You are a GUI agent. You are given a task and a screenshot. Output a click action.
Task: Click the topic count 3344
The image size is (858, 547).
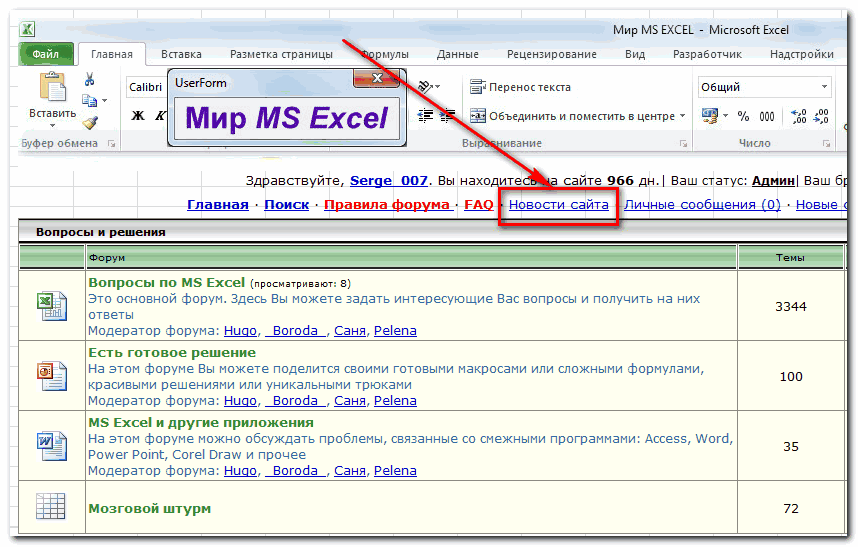[x=791, y=306]
